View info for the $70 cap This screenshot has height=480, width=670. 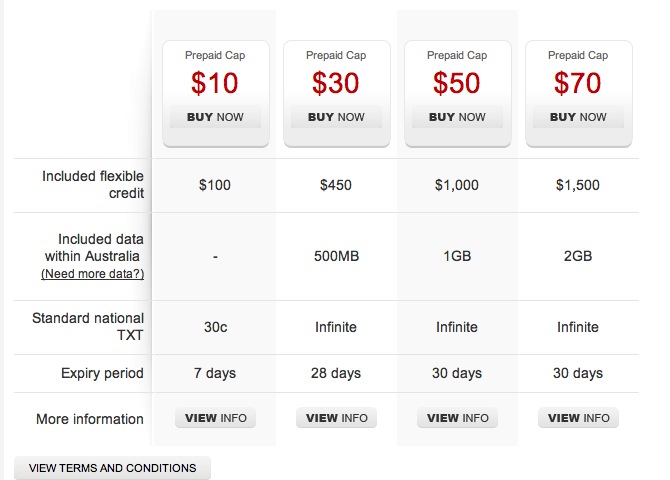[x=579, y=418]
